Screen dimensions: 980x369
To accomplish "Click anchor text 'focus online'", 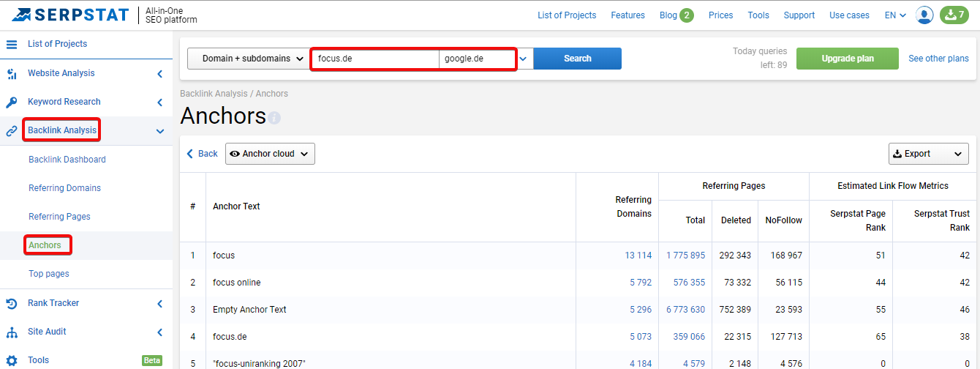I will (236, 283).
